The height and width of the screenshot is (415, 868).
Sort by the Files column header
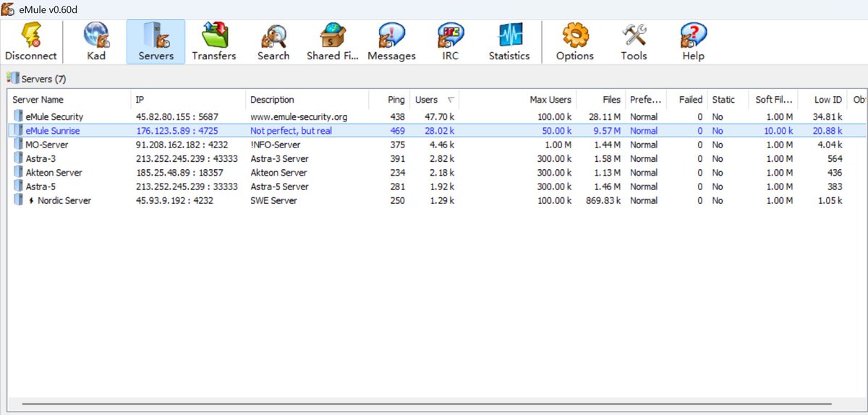click(x=601, y=100)
